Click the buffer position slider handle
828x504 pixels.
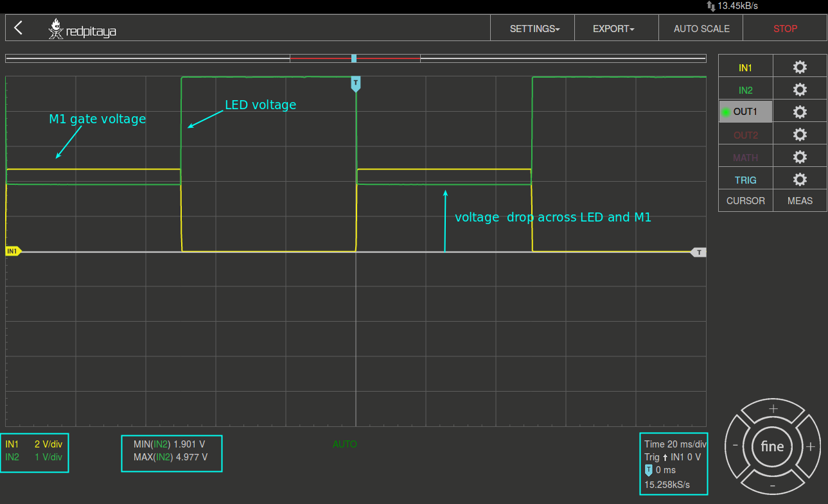(x=354, y=58)
